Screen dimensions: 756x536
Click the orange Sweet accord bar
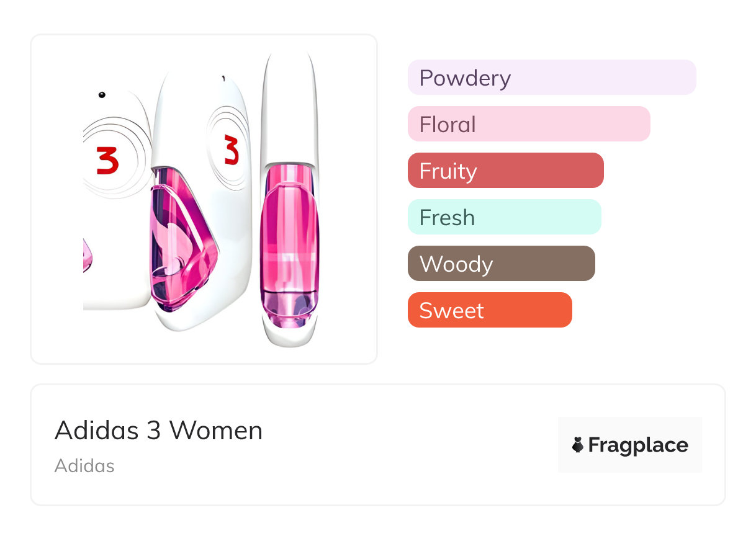pos(489,310)
